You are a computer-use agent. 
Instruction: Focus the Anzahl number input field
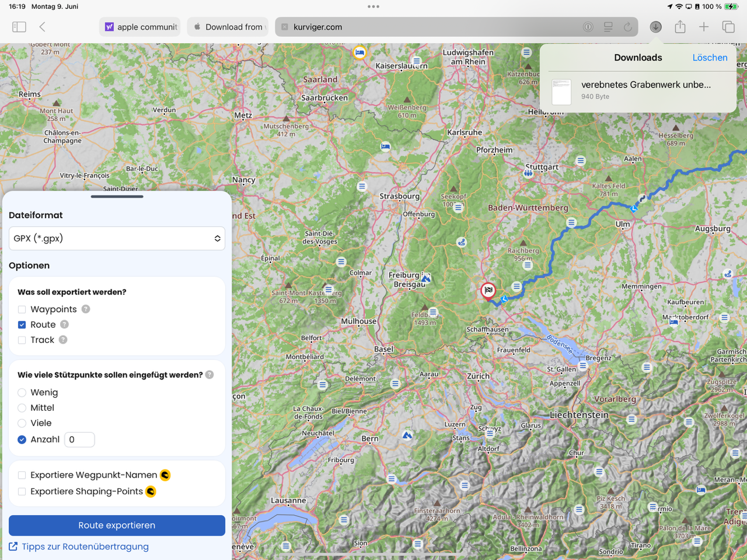tap(79, 440)
